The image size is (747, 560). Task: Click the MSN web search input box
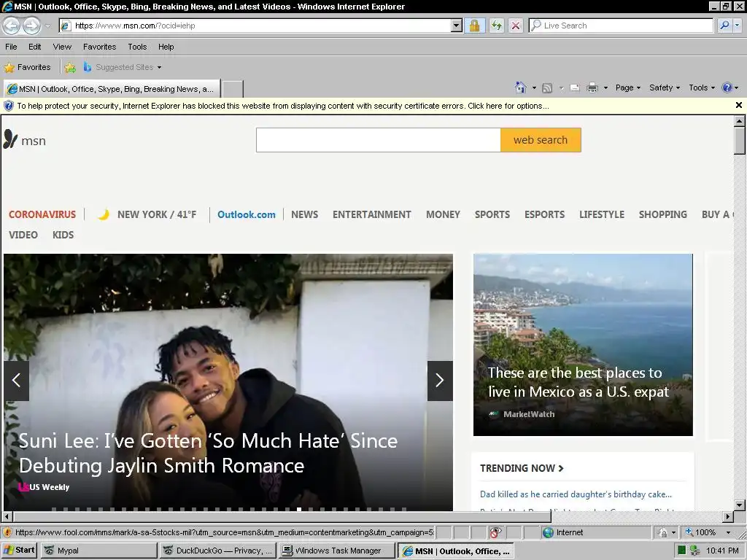tap(379, 140)
